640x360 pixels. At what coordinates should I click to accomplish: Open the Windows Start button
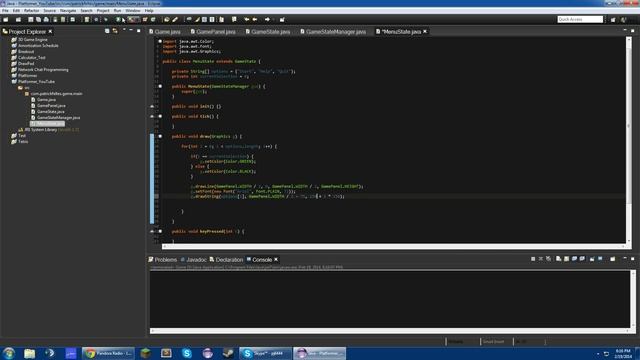point(9,353)
